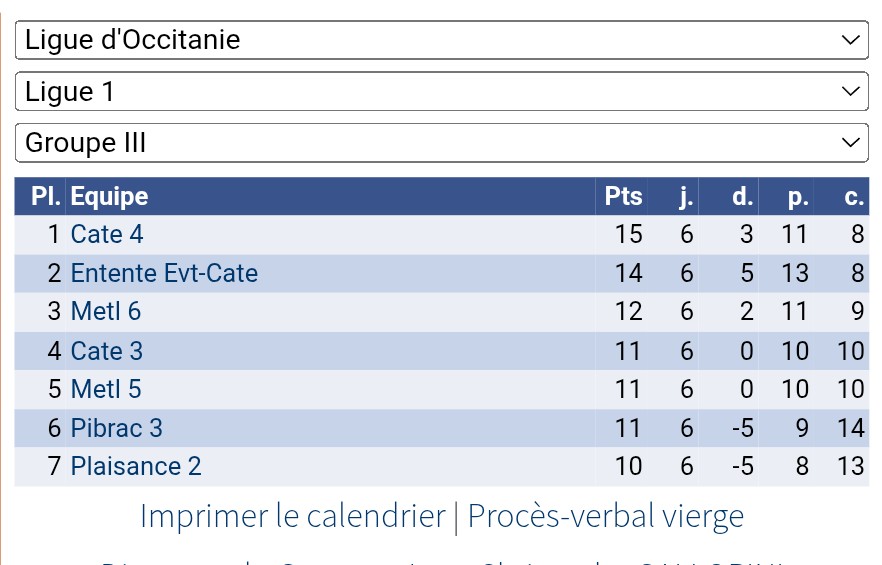Open the Procès-verbal vierge link
This screenshot has height=565, width=882.
click(x=606, y=516)
